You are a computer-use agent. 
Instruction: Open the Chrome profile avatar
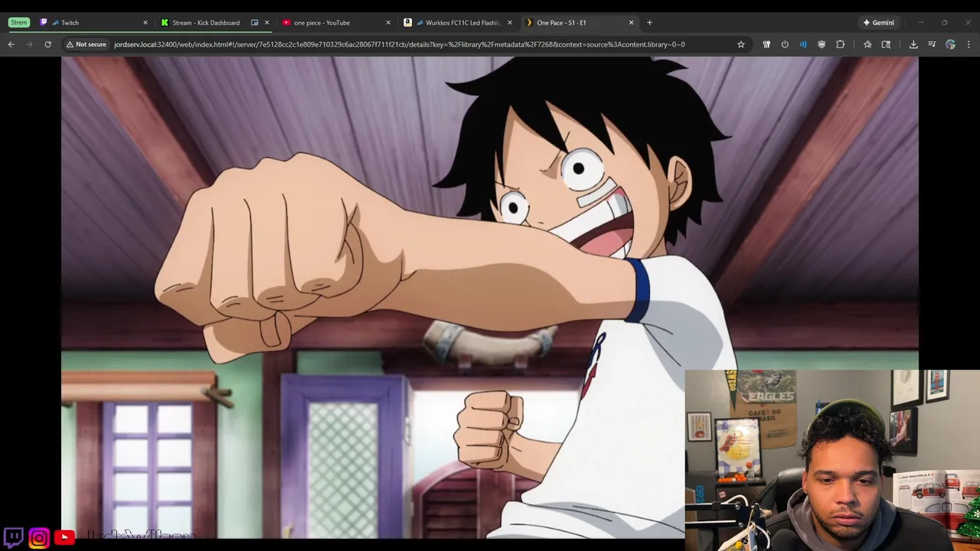pyautogui.click(x=950, y=44)
